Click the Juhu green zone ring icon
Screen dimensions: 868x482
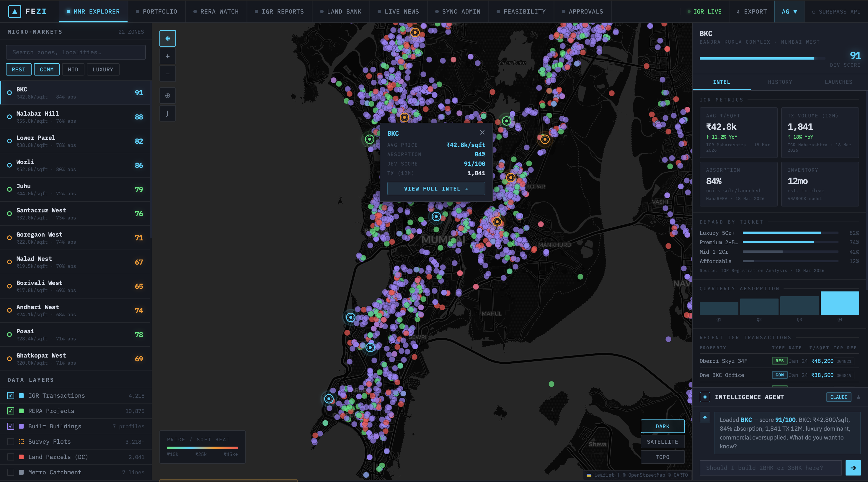[x=9, y=189]
